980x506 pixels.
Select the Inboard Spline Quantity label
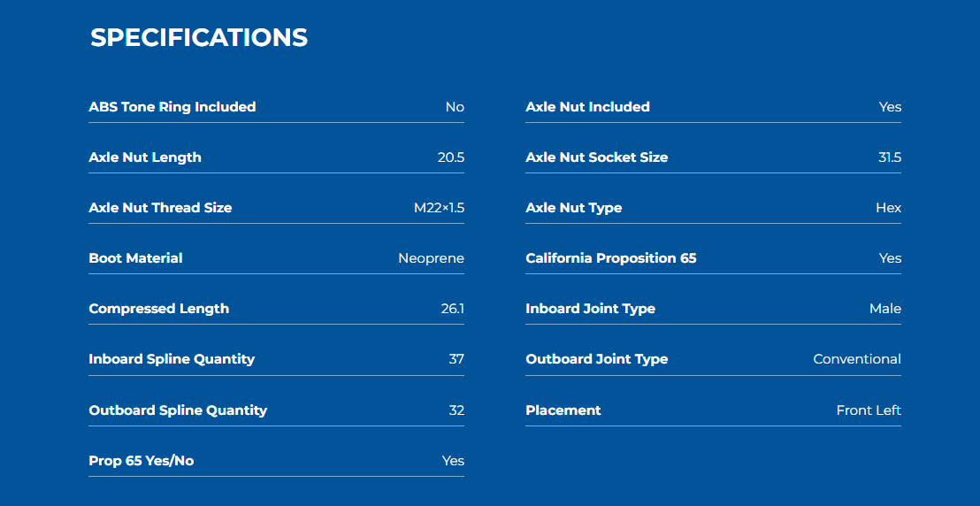click(172, 359)
